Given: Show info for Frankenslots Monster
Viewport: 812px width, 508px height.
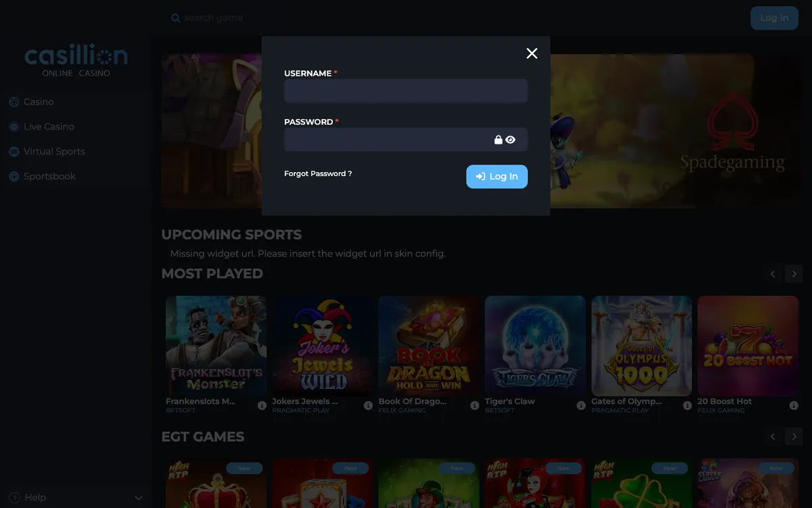Looking at the screenshot, I should pyautogui.click(x=262, y=406).
